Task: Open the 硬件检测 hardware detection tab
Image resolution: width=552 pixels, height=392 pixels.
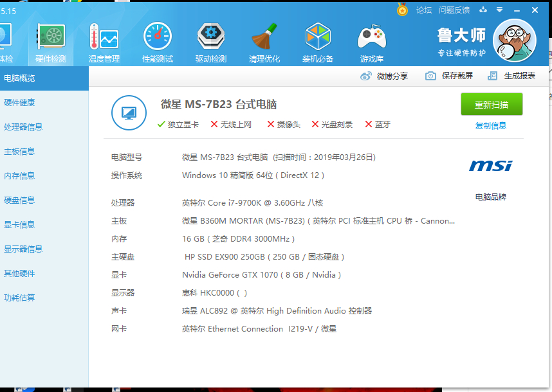Action: pyautogui.click(x=51, y=43)
